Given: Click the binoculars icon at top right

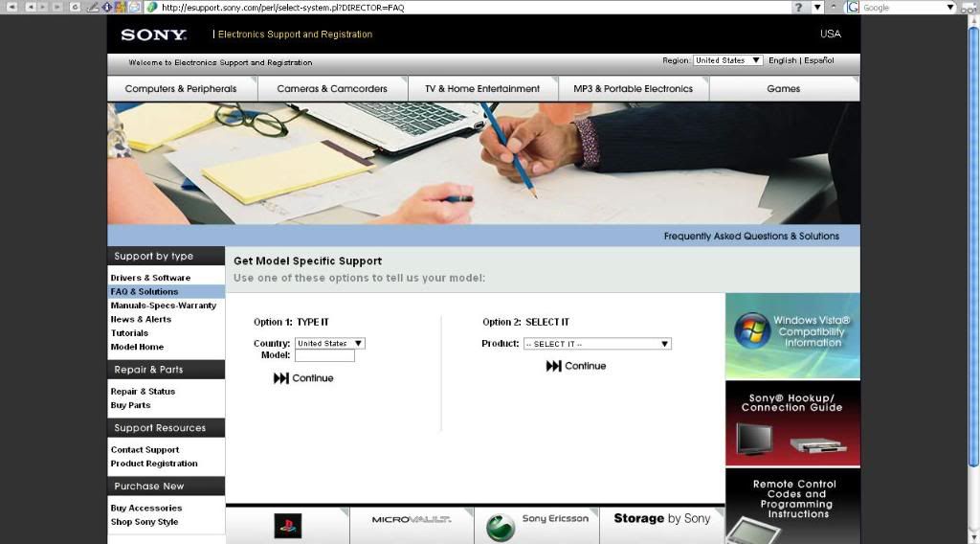Looking at the screenshot, I should 969,8.
